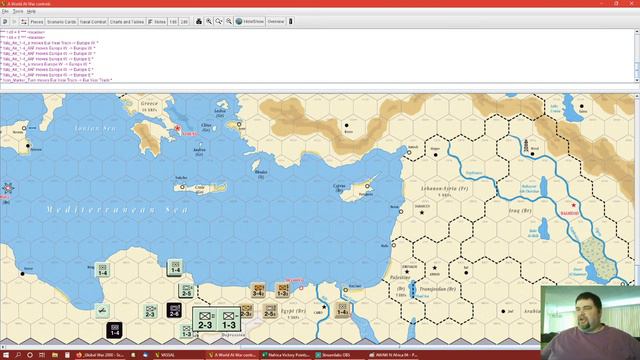
Task: Click the chat input field below log
Action: [317, 86]
